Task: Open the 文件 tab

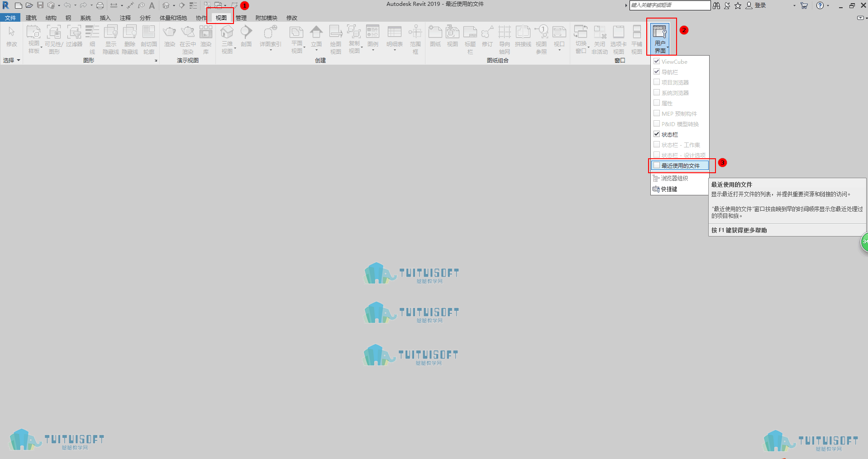Action: click(10, 18)
